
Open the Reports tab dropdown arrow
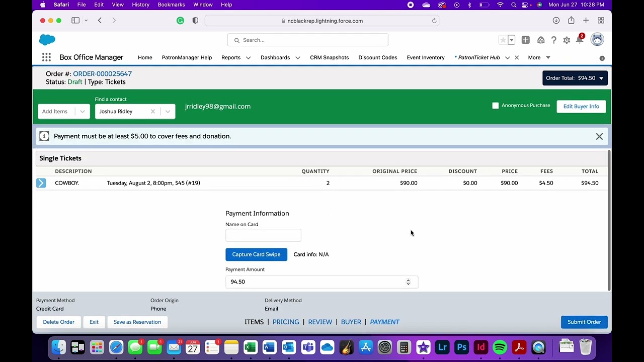249,58
